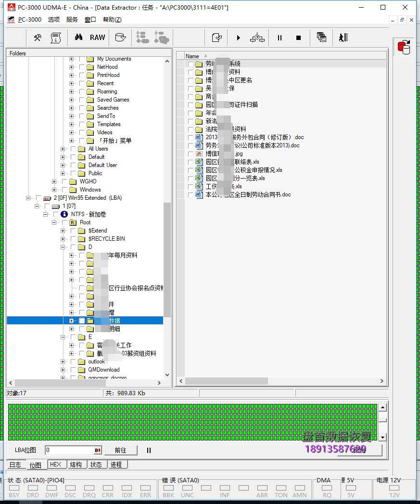Expand the Videos folder node
This screenshot has width=420, height=504.
(71, 132)
